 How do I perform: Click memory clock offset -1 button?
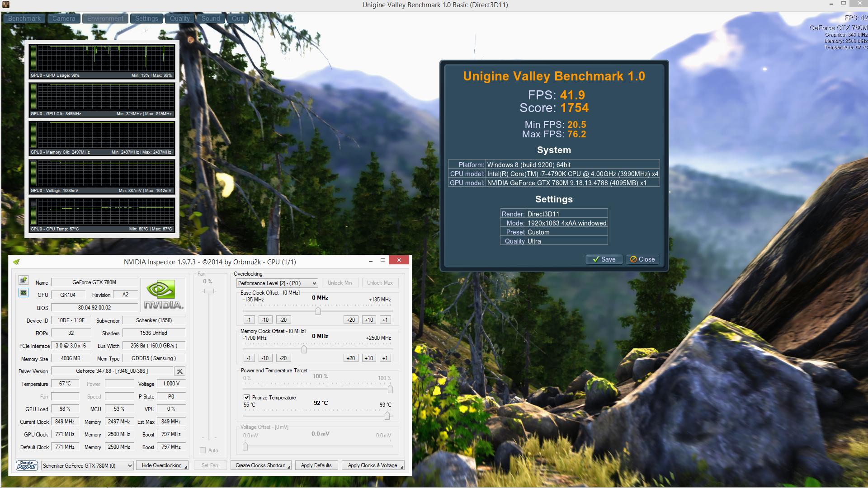coord(249,358)
